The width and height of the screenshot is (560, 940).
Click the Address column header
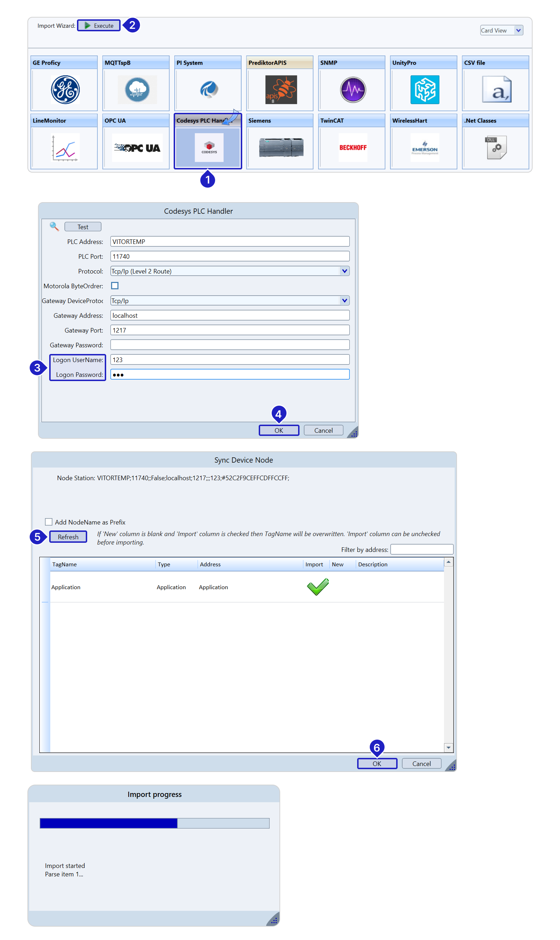(210, 564)
